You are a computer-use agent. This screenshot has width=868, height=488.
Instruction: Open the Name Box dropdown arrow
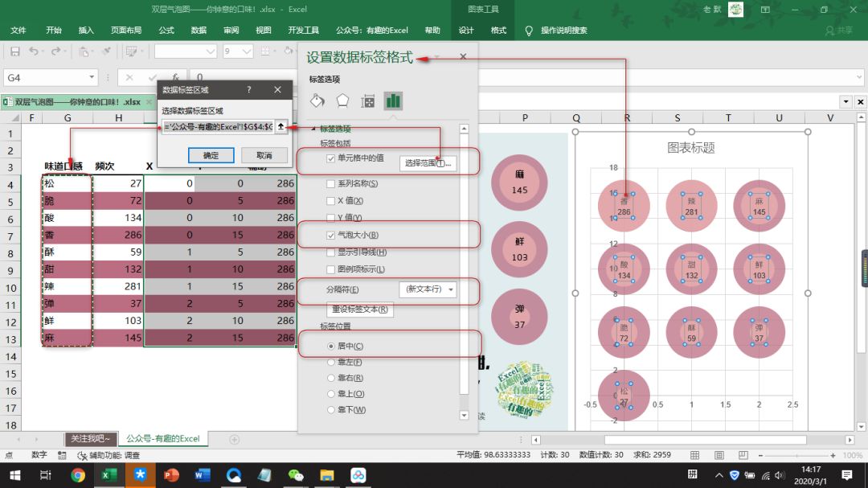coord(93,78)
